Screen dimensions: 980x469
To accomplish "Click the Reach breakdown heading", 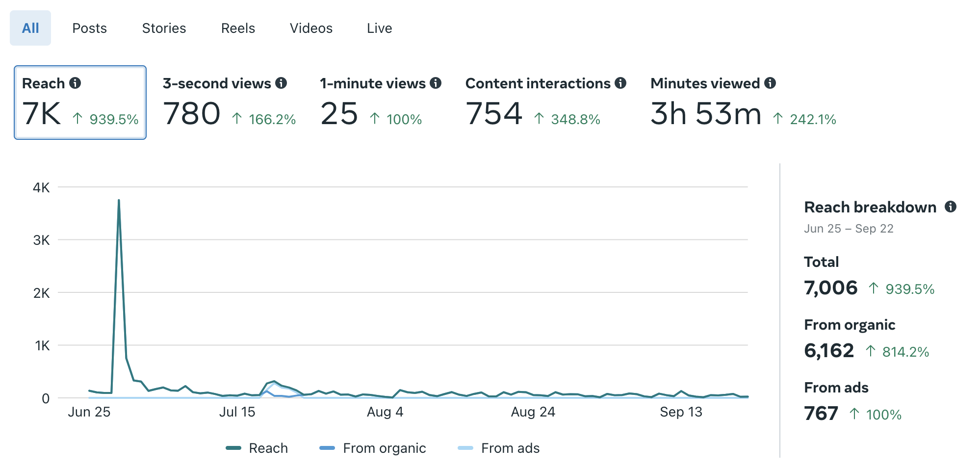I will click(870, 207).
